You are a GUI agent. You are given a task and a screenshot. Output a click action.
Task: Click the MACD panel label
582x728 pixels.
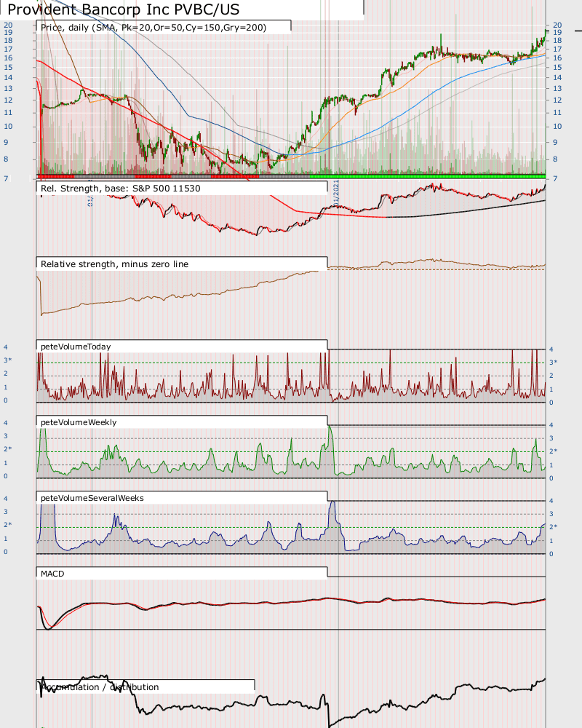pos(52,574)
